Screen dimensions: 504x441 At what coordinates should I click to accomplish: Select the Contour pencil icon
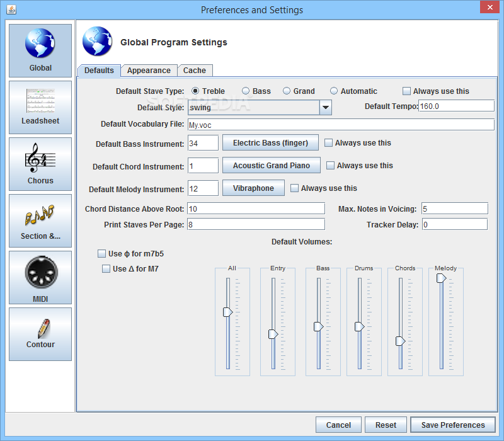40,334
